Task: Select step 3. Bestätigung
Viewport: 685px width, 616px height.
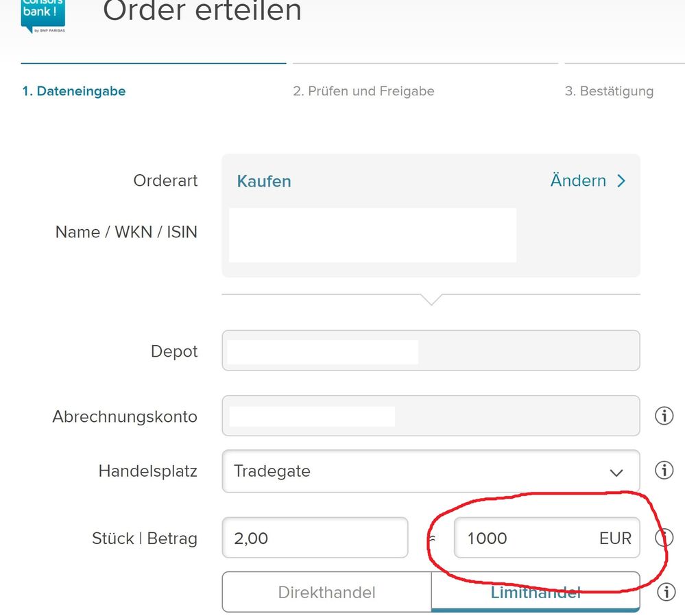Action: [609, 91]
